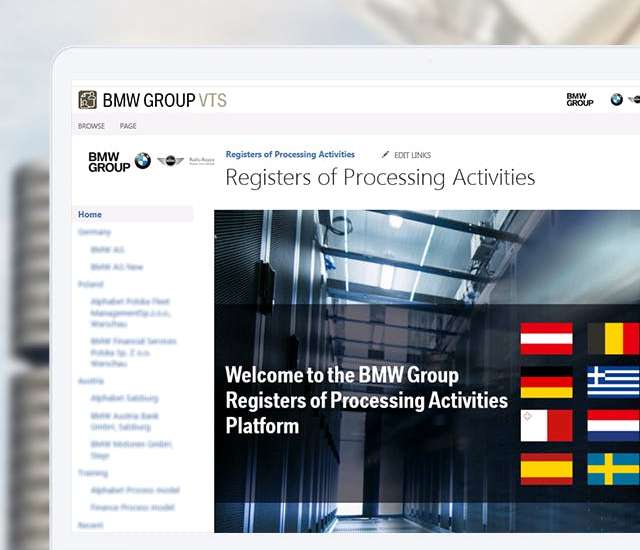Viewport: 640px width, 550px height.
Task: Pick the Spanish flag
Action: tap(546, 468)
